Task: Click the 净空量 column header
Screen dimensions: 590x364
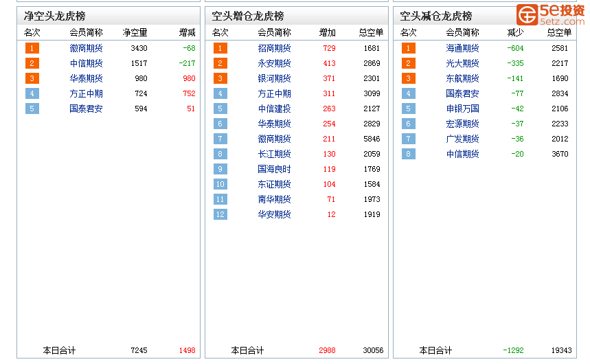Action: [135, 33]
